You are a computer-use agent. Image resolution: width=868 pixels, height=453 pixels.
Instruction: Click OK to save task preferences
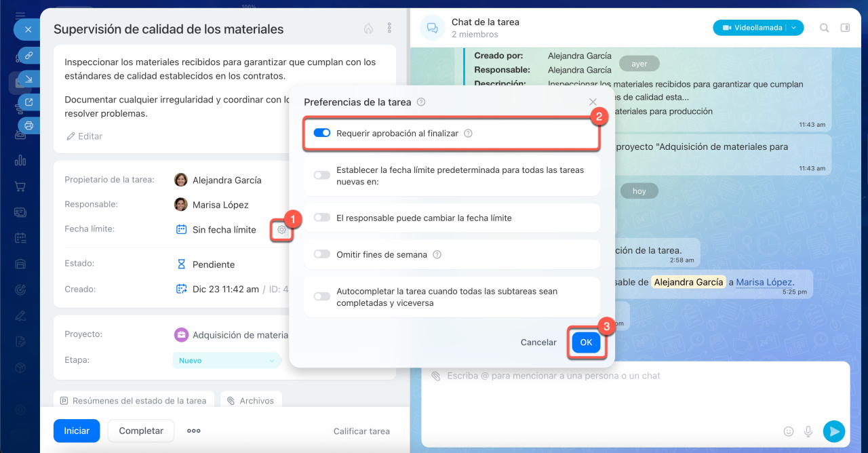click(x=586, y=342)
